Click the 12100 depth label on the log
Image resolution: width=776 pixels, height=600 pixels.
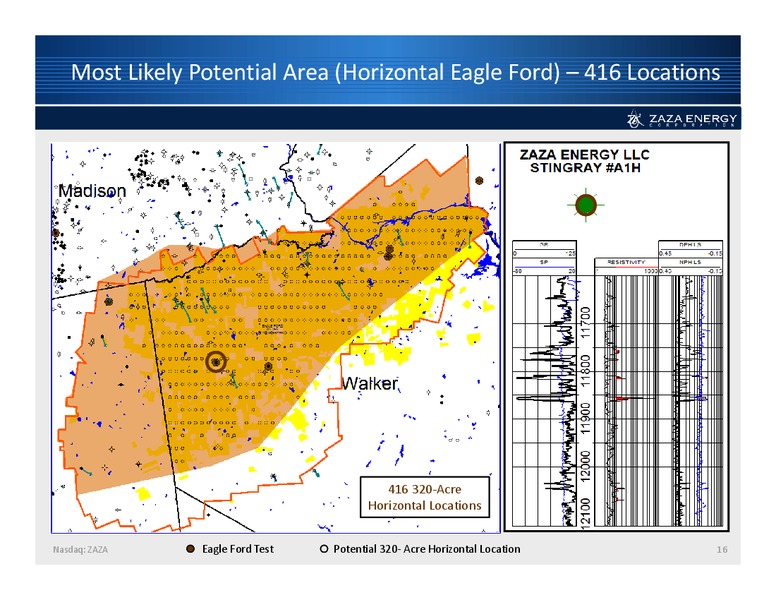pos(586,513)
